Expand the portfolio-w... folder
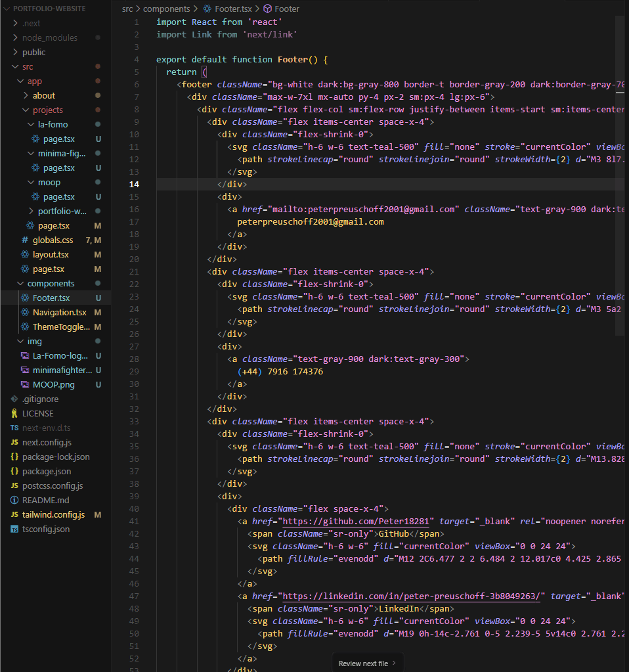 (31, 211)
